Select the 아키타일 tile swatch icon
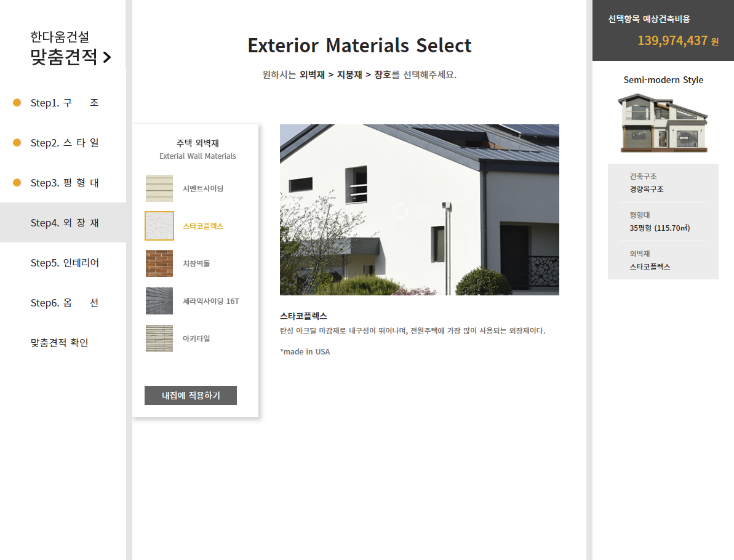The image size is (734, 560). [159, 338]
